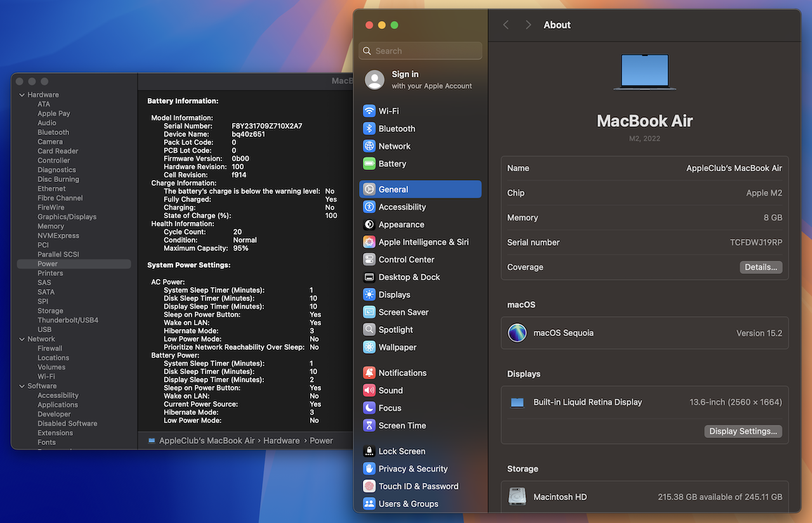Viewport: 812px width, 523px height.
Task: Click the 215.38 GB available storage text
Action: pos(720,497)
